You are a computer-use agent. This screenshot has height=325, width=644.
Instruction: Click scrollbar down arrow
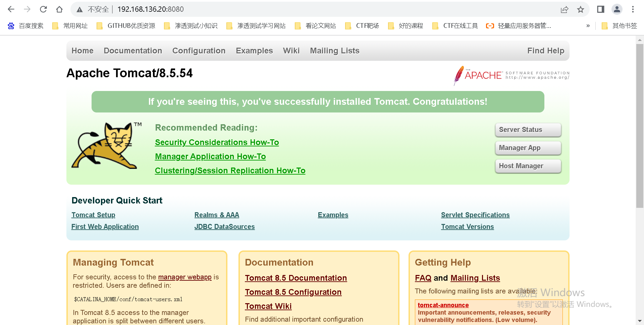pyautogui.click(x=640, y=321)
